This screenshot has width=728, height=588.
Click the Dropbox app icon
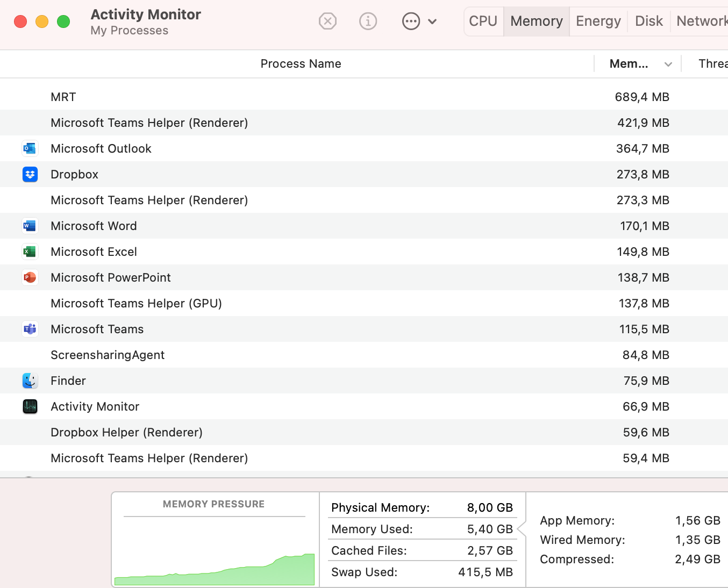[30, 174]
